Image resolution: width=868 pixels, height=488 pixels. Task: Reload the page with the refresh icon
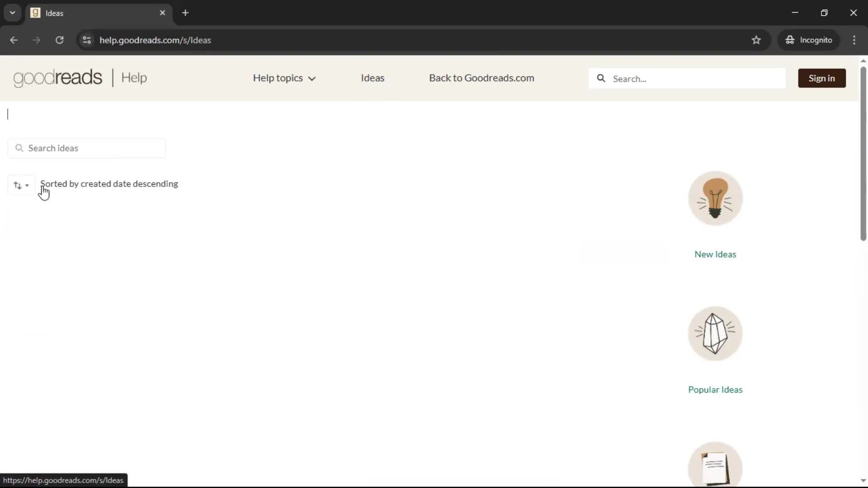coord(59,40)
